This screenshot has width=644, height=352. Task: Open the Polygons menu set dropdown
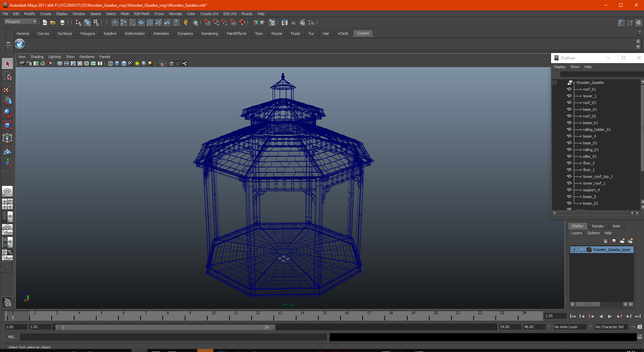pos(20,21)
